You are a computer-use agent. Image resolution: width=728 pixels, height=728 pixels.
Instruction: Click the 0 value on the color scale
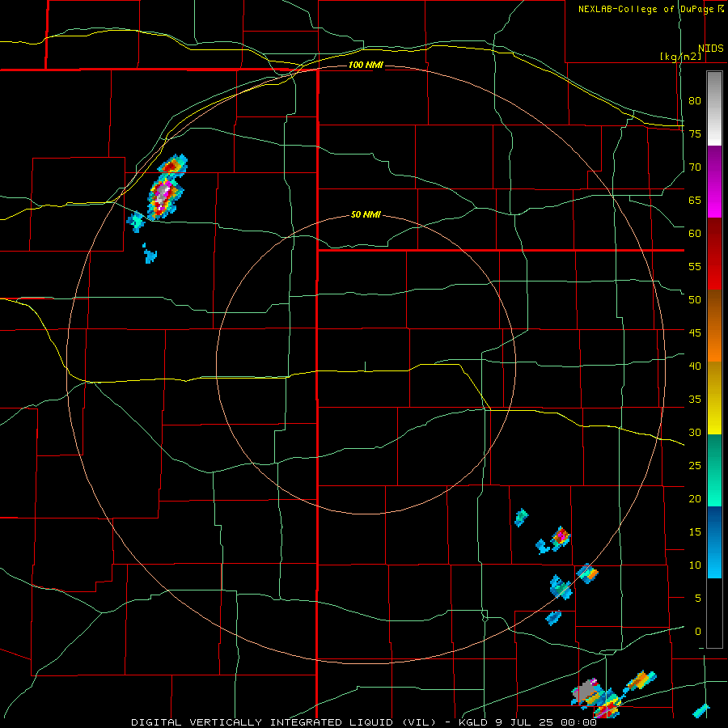pyautogui.click(x=698, y=632)
